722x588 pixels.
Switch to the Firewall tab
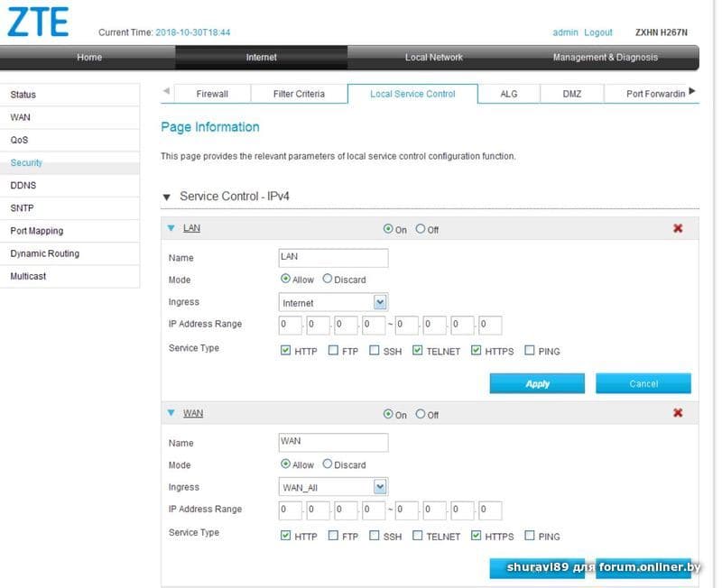(212, 94)
